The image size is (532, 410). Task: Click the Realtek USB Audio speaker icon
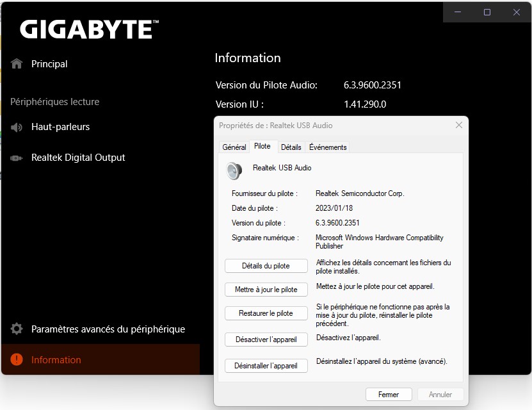pos(234,170)
